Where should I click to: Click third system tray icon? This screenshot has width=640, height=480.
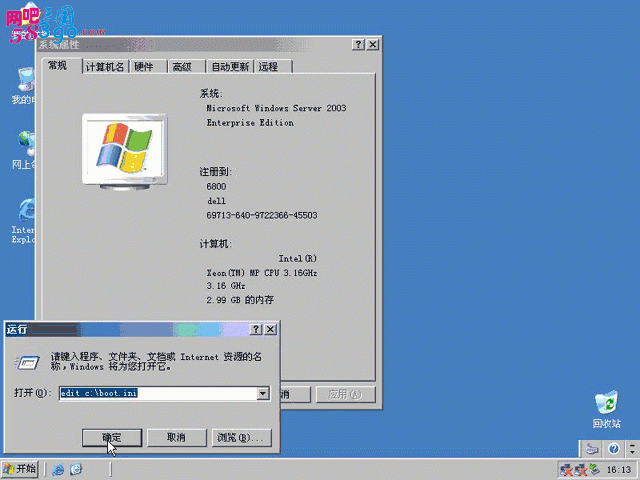pos(594,469)
